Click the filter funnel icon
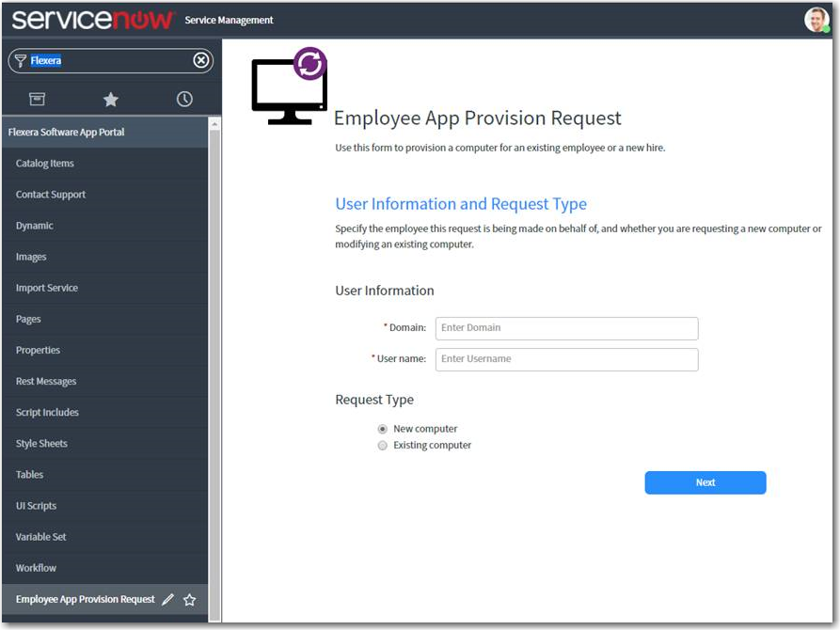The height and width of the screenshot is (630, 840). (23, 60)
